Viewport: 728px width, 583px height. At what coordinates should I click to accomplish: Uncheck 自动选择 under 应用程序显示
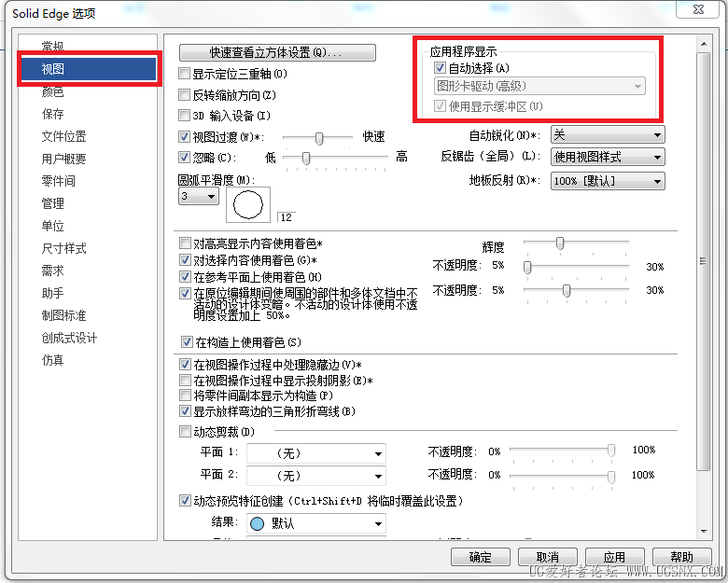pyautogui.click(x=440, y=68)
